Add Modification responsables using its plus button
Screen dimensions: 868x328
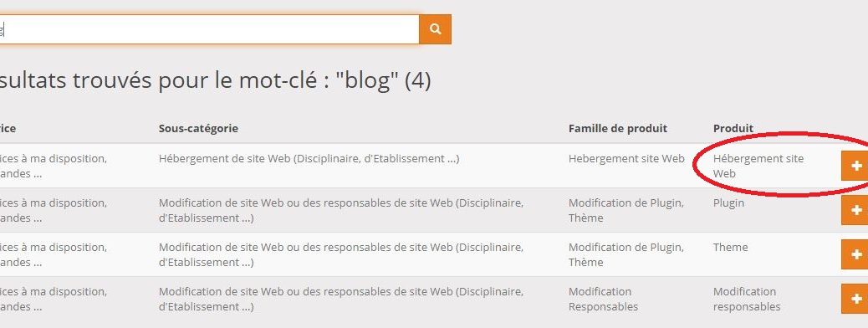pos(855,299)
